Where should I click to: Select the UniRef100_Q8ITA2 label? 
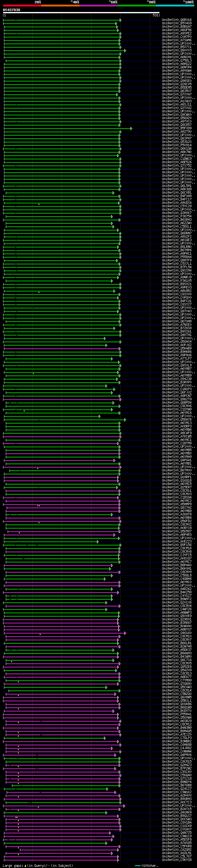(177, 508)
